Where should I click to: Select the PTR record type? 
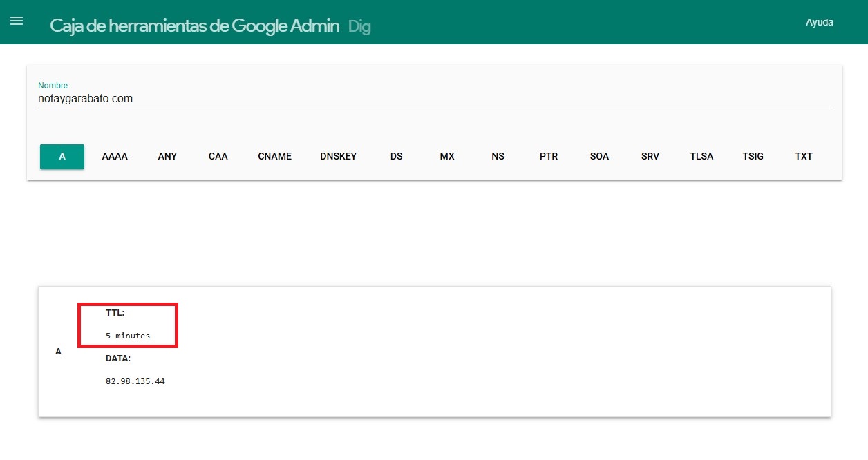549,156
